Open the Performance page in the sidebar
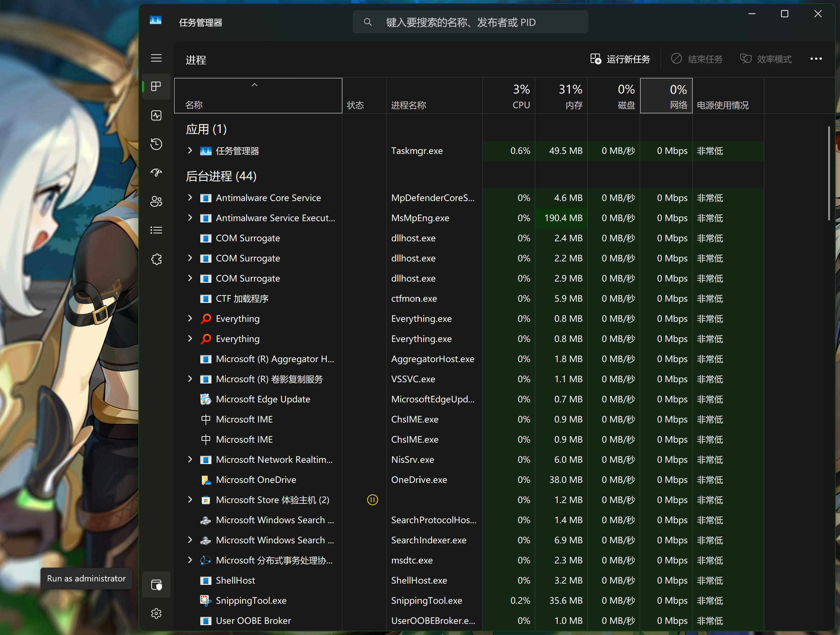The image size is (840, 635). tap(156, 115)
